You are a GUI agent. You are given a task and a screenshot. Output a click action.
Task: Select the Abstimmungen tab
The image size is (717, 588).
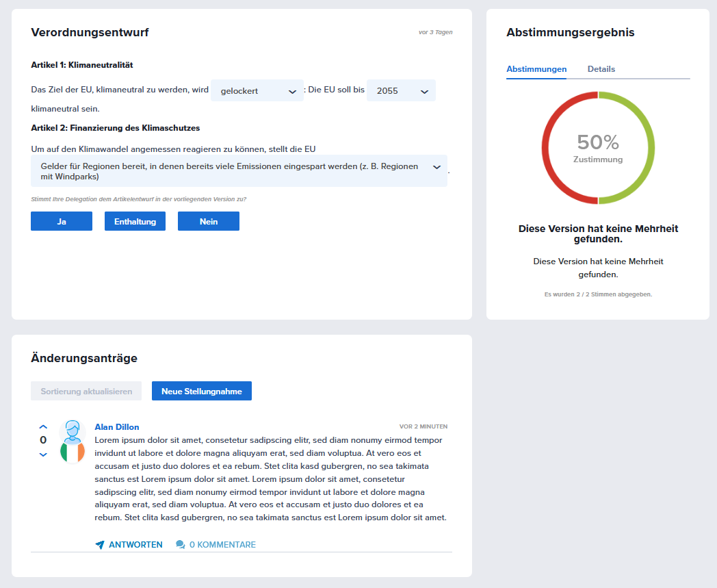(x=536, y=69)
